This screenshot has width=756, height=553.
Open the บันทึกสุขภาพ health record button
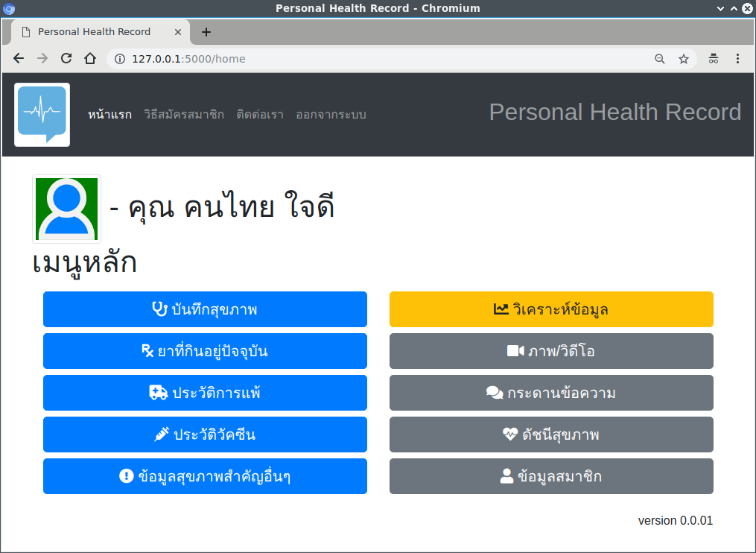pos(205,309)
